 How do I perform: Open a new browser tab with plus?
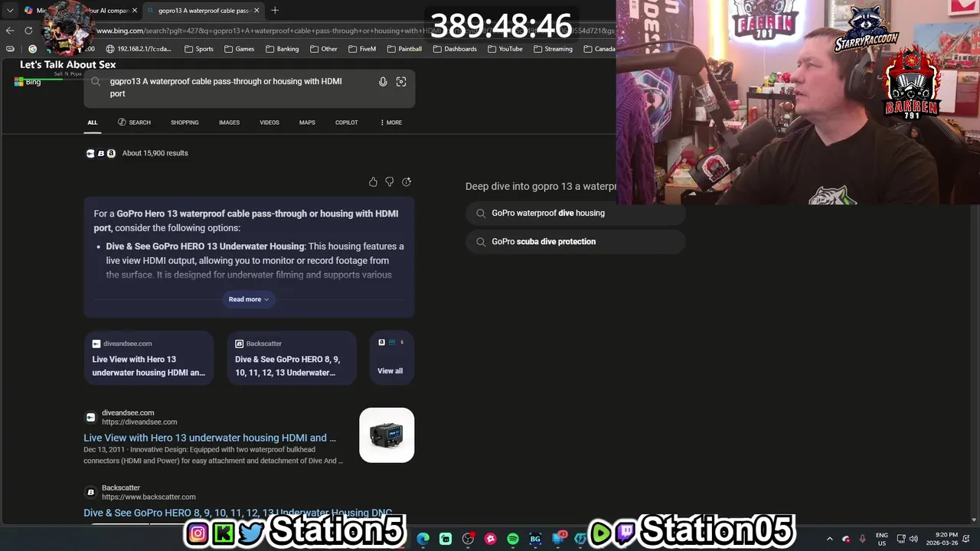tap(275, 10)
